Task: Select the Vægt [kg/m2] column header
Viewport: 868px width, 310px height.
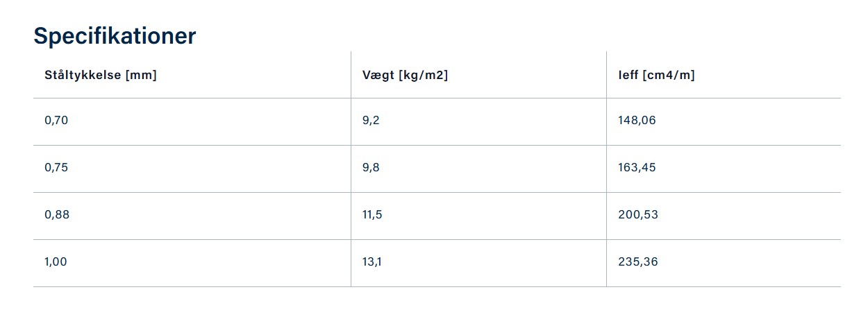Action: tap(405, 76)
